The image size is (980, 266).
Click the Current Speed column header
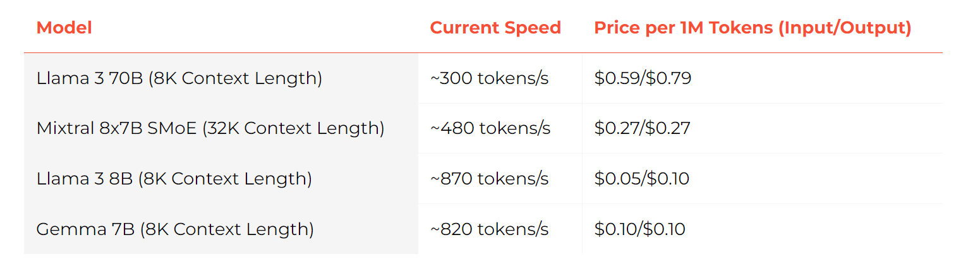coord(495,28)
